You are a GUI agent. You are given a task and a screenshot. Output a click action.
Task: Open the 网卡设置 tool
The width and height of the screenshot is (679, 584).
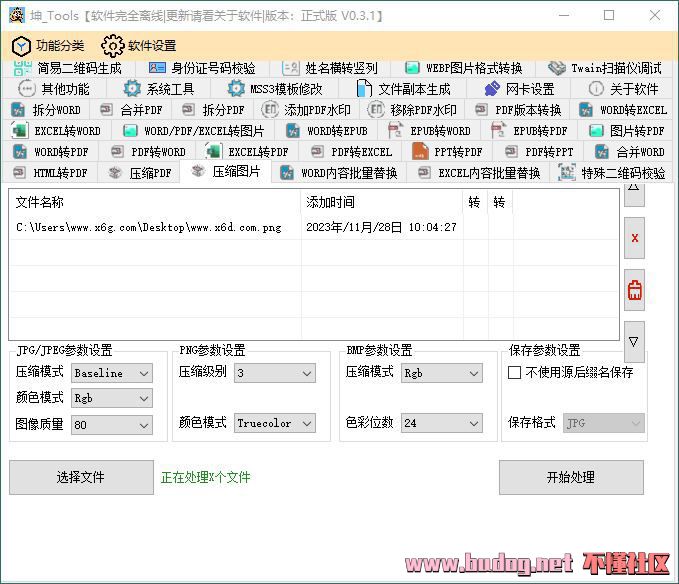point(519,89)
